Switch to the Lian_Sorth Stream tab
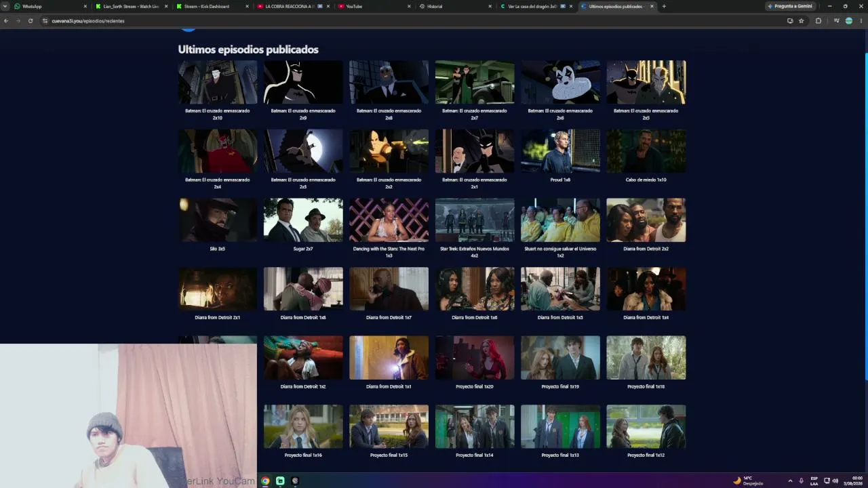Screen dimensions: 868x488 (132, 6)
